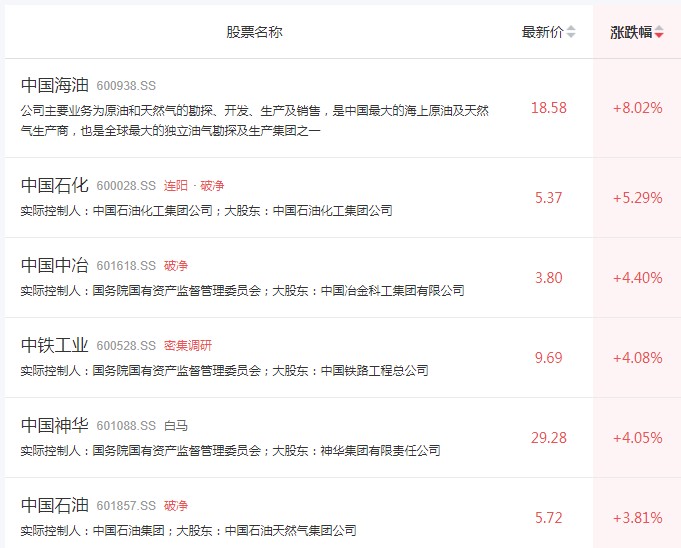This screenshot has width=681, height=548.
Task: Select the 股票名称 column header
Action: 254,32
